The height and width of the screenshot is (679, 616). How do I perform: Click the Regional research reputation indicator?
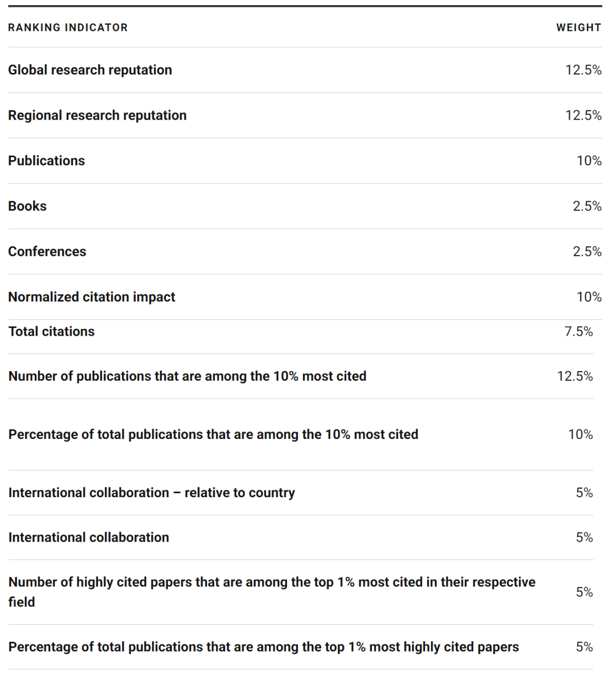point(97,115)
